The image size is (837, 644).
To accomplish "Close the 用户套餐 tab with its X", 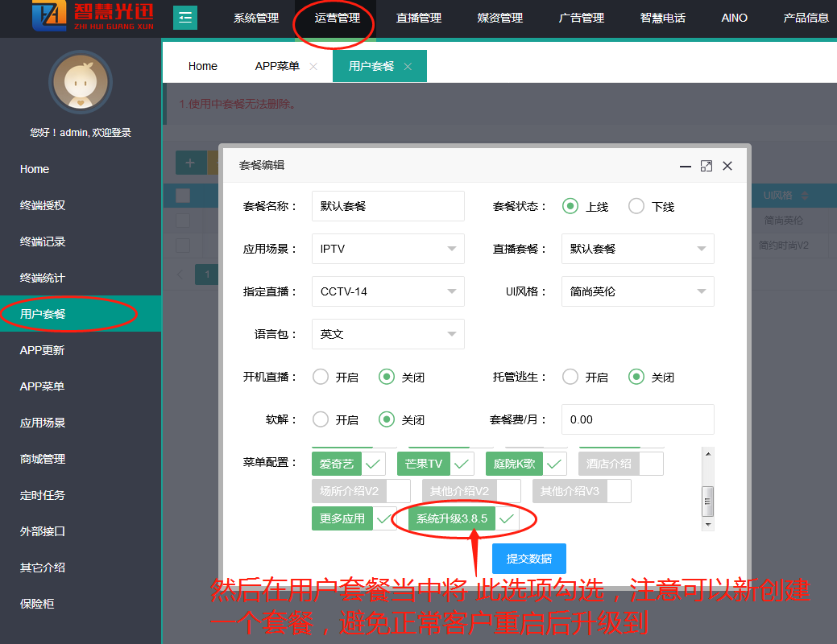I will 408,67.
